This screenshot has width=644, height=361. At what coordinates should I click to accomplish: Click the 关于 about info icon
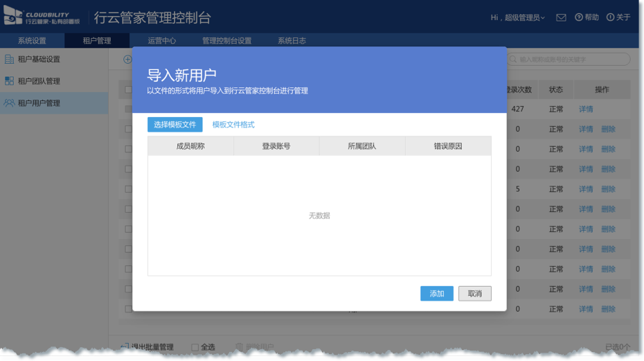(610, 17)
